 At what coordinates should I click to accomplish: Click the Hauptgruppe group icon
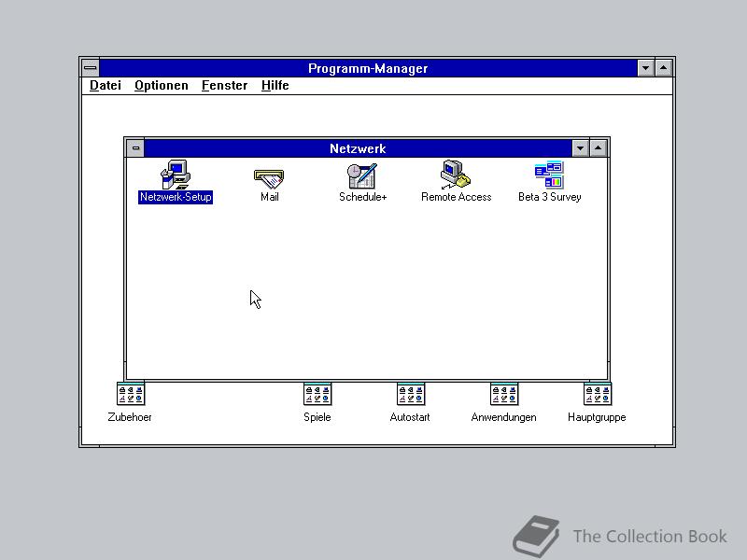coord(598,394)
